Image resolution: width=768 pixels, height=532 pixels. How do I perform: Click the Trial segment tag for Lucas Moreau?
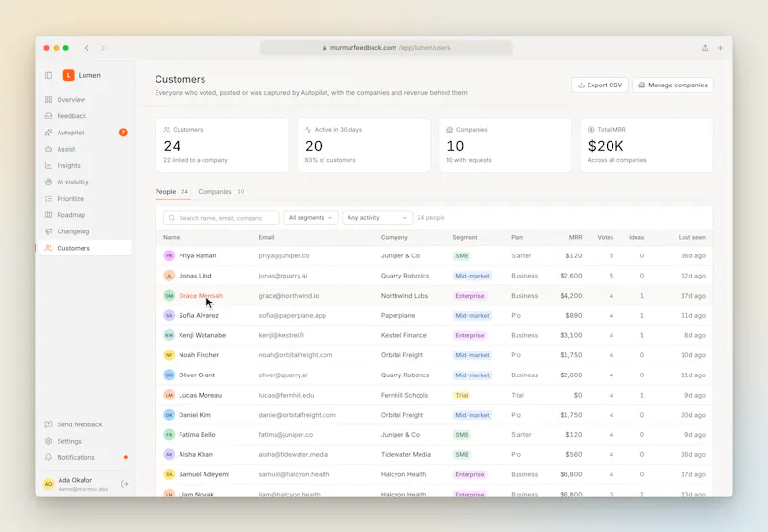462,395
